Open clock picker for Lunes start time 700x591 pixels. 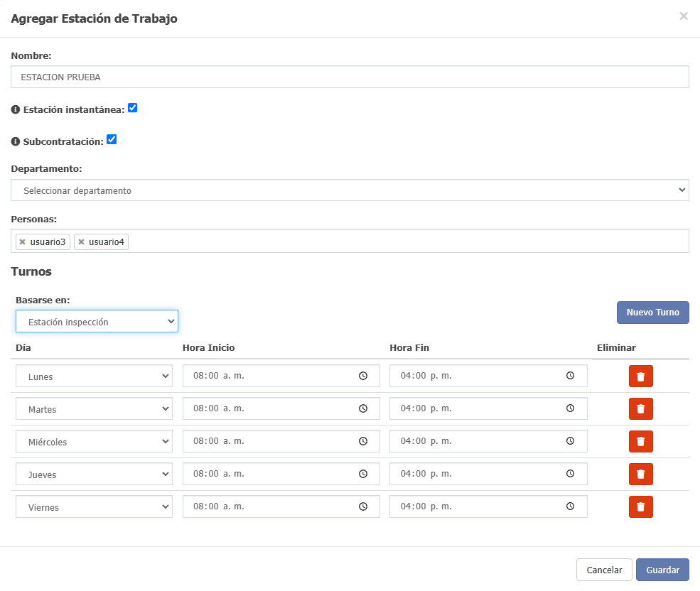point(363,376)
